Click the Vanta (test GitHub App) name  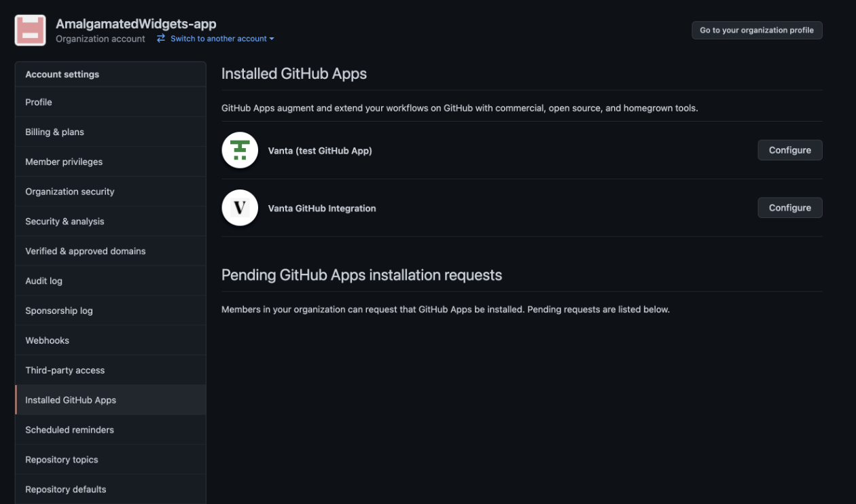[320, 151]
